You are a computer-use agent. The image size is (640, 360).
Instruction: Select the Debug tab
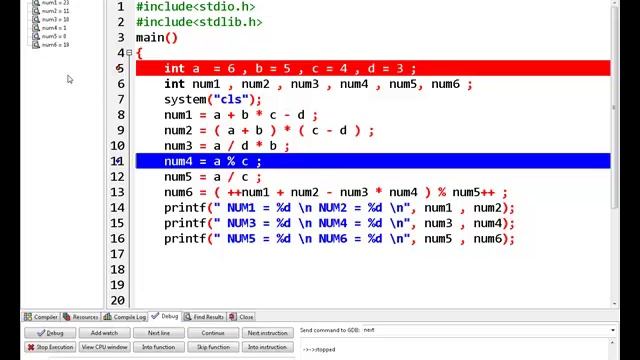165,316
